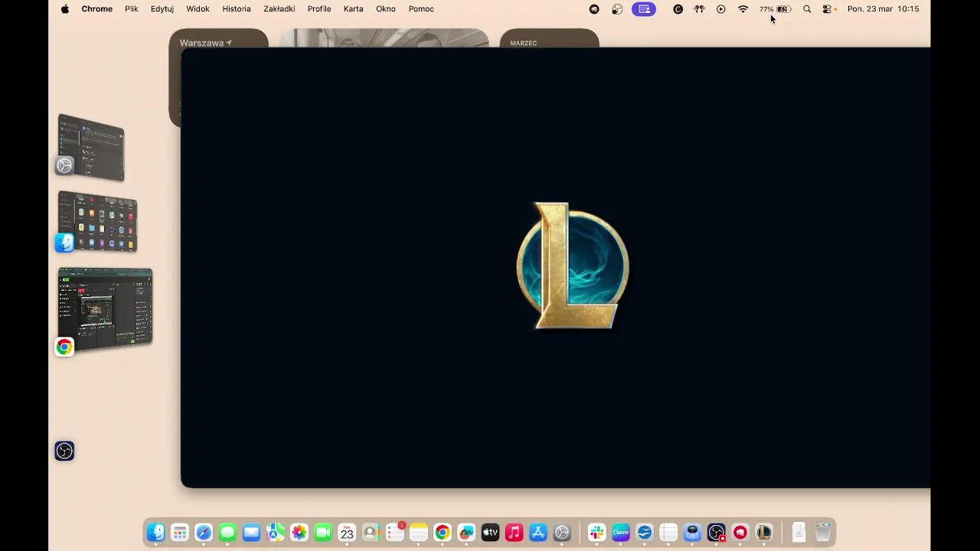This screenshot has width=980, height=551.
Task: Open App Store in the Dock
Action: 538,533
